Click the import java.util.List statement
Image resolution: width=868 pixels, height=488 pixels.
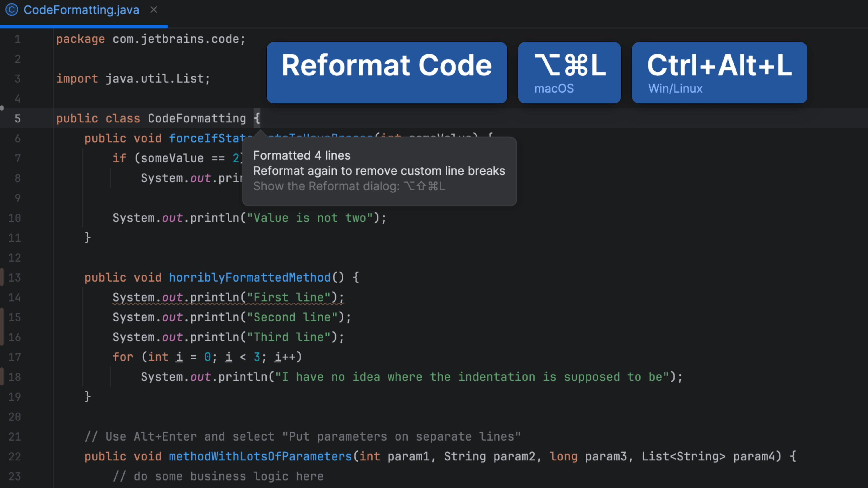tap(133, 79)
